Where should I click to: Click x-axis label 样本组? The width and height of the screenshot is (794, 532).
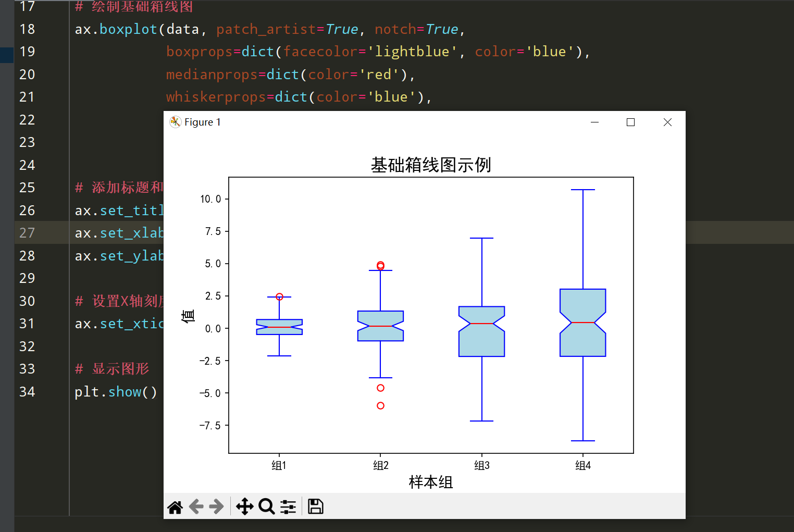point(431,482)
